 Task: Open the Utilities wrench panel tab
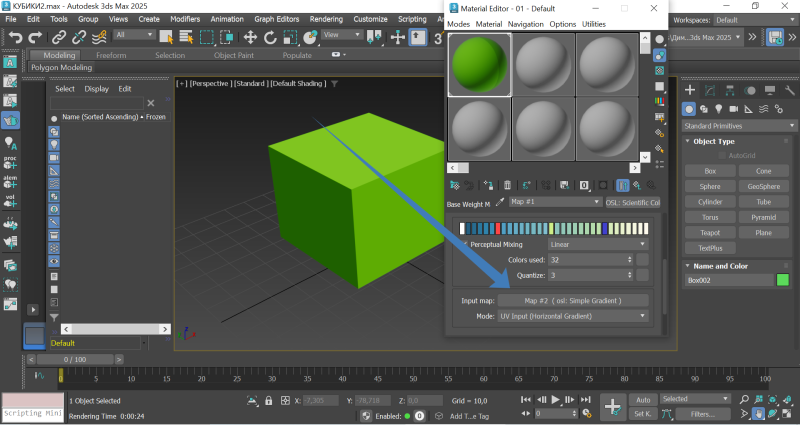pos(790,90)
